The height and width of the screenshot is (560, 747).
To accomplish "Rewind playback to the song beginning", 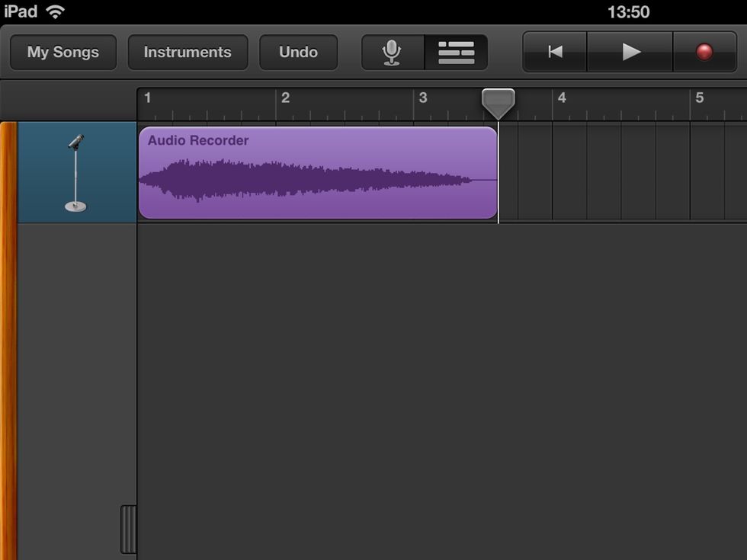I will 554,52.
